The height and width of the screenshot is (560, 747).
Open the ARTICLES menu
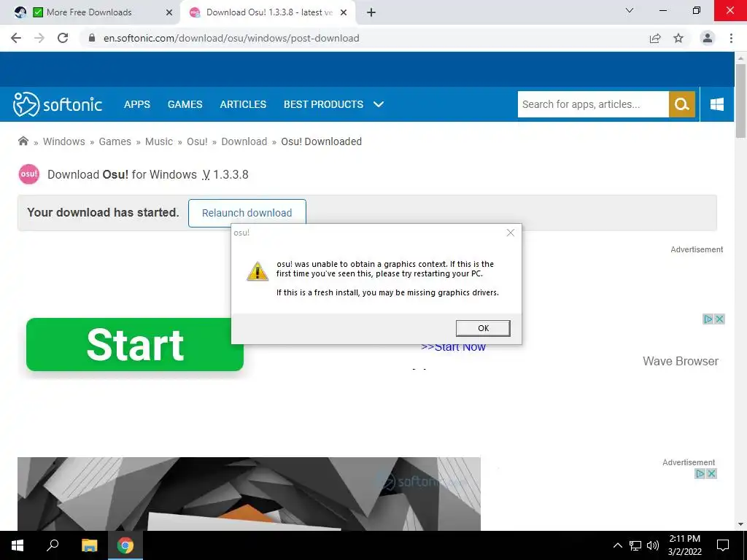[x=243, y=104]
